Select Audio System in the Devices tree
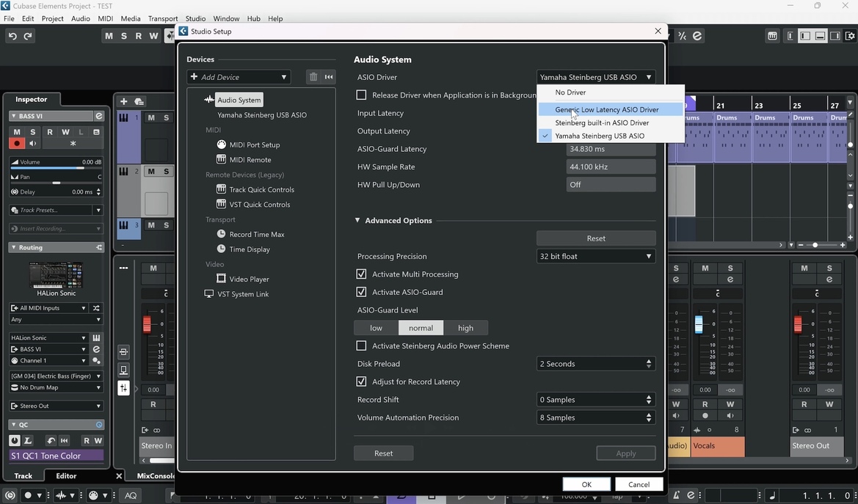Viewport: 858px width, 504px height. point(239,99)
